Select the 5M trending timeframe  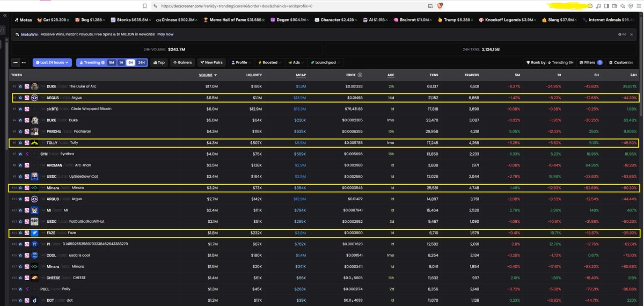click(111, 62)
